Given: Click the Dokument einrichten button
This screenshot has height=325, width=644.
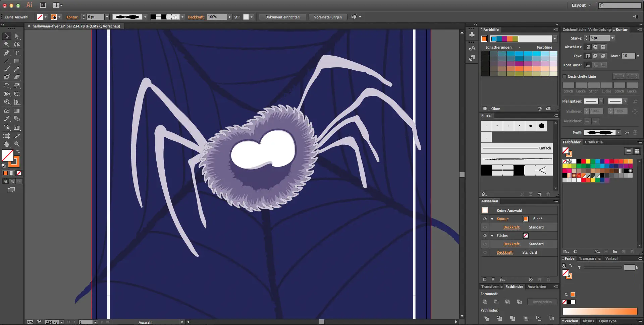Looking at the screenshot, I should point(282,17).
